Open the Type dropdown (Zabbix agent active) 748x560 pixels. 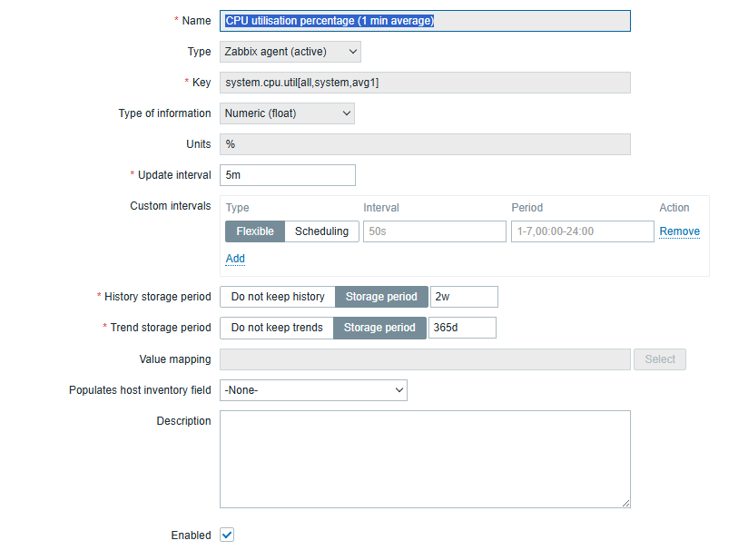(x=290, y=52)
